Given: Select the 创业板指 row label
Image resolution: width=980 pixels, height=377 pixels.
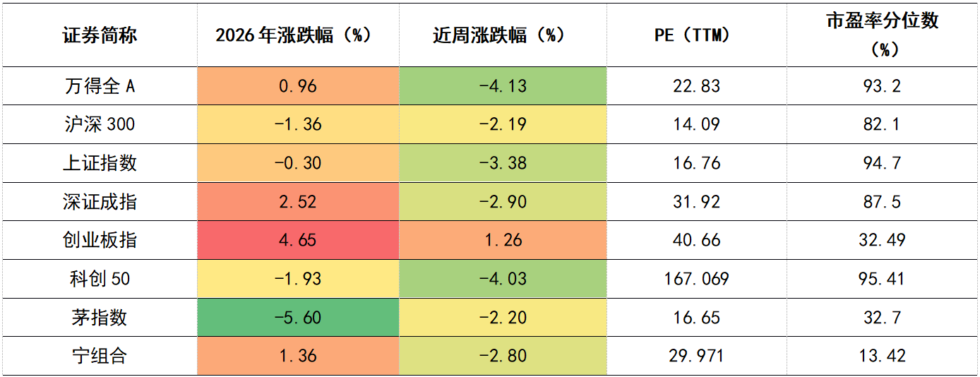Looking at the screenshot, I should click(99, 240).
